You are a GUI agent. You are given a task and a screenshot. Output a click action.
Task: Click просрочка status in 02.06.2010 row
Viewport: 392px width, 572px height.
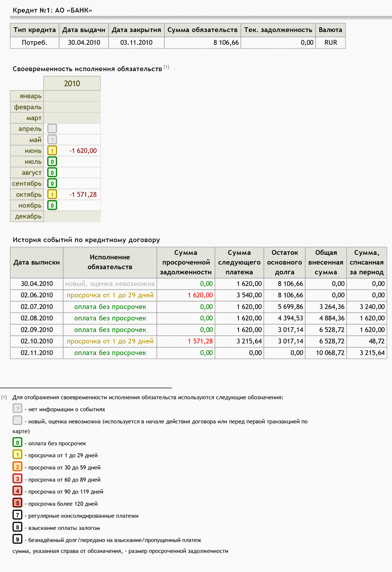[110, 295]
